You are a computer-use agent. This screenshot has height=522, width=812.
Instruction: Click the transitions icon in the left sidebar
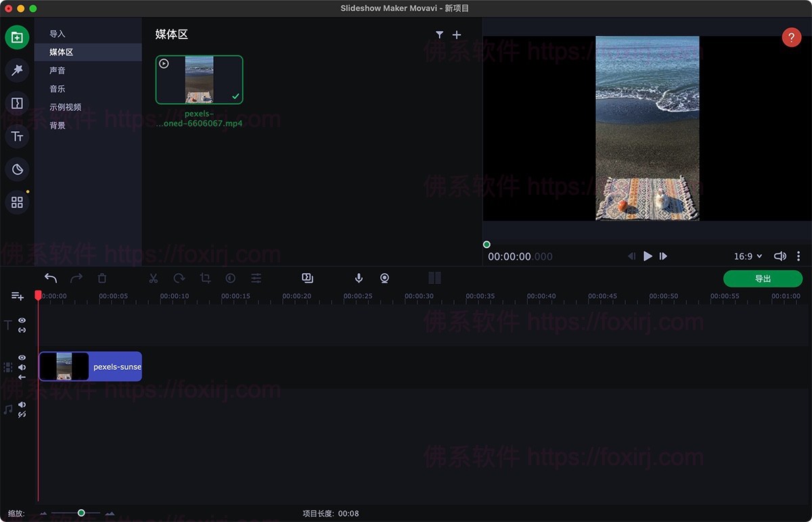pos(17,103)
